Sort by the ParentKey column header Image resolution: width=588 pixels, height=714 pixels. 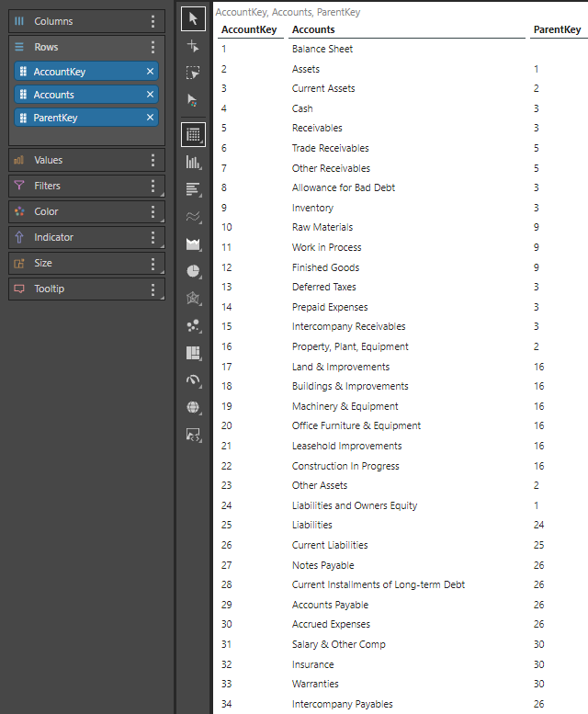(x=557, y=29)
